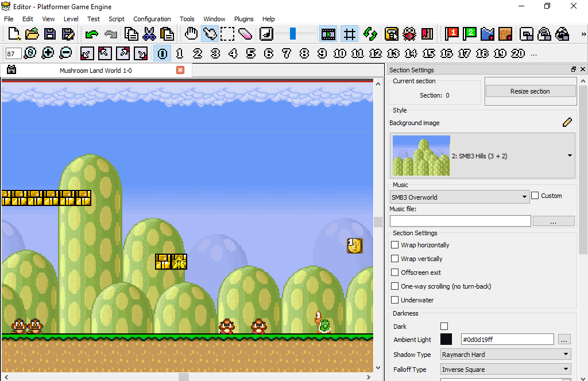The image size is (588, 381).
Task: Show more sections via ellipsis
Action: coord(533,55)
